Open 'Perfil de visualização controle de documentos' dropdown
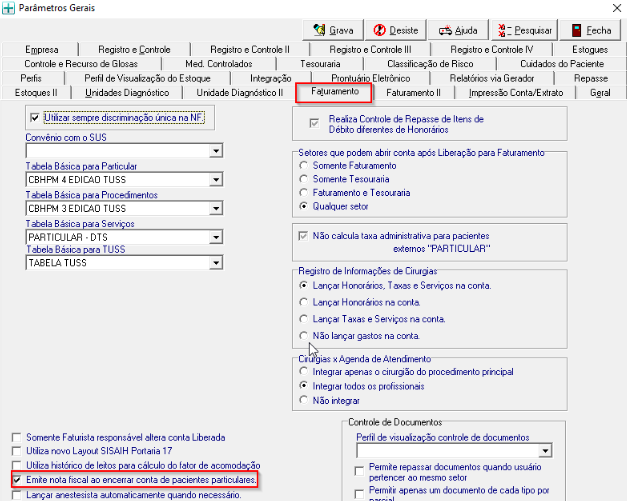The image size is (627, 501). tap(545, 451)
